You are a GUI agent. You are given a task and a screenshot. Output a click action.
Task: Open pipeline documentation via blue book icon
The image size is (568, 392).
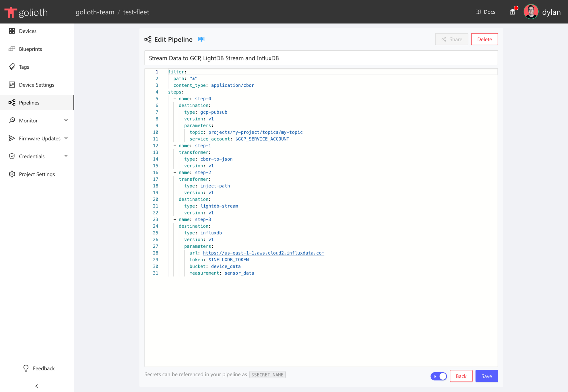pyautogui.click(x=201, y=39)
